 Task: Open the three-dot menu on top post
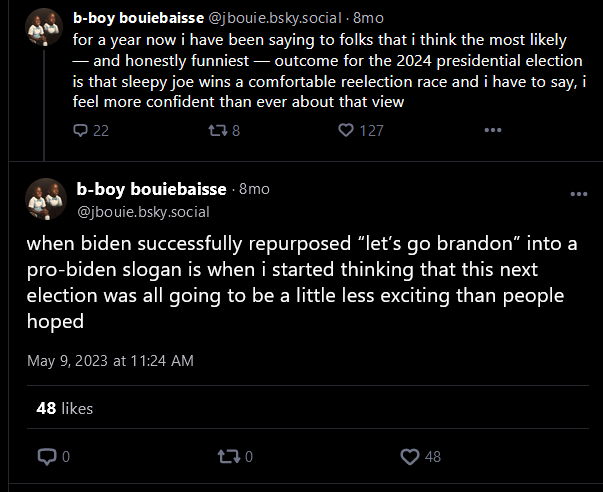pos(492,130)
